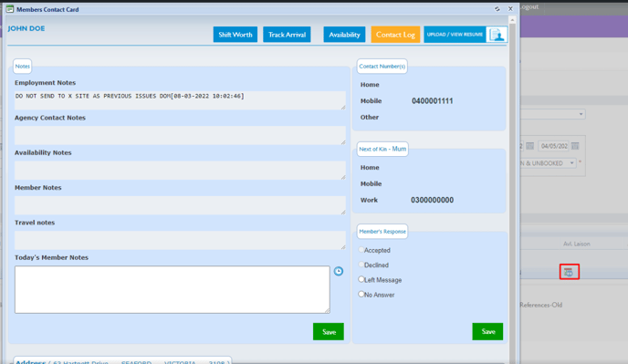
Task: Click Upload / View Resume button
Action: 455,35
